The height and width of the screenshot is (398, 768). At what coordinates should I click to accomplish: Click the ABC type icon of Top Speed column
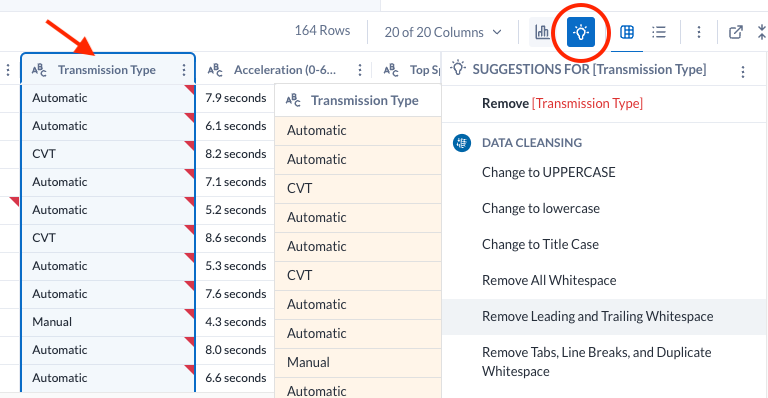(x=391, y=70)
